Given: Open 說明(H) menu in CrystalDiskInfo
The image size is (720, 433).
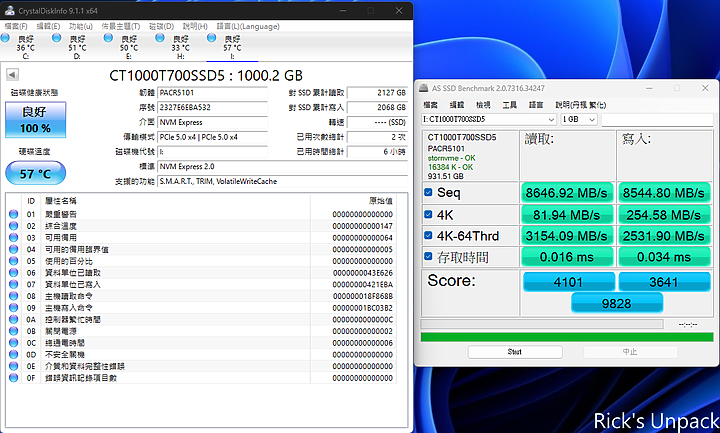Looking at the screenshot, I should [x=195, y=26].
